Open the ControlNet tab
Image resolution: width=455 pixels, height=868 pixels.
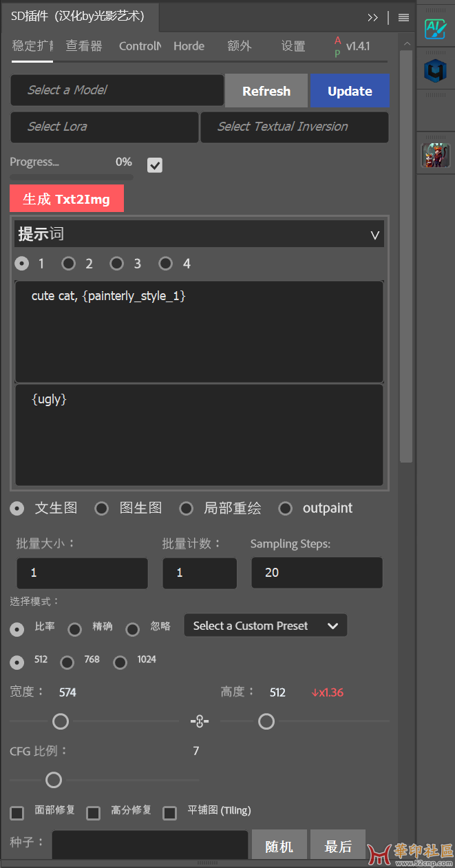[140, 46]
